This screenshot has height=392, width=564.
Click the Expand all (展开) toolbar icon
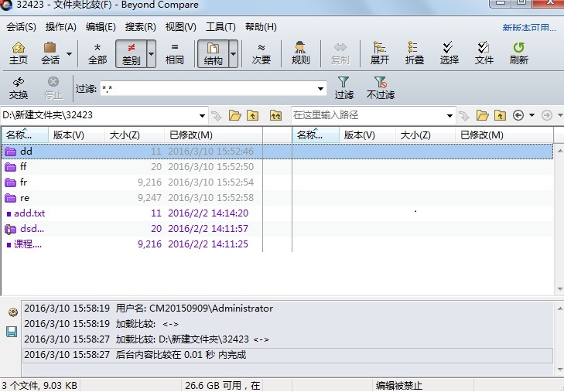[380, 53]
